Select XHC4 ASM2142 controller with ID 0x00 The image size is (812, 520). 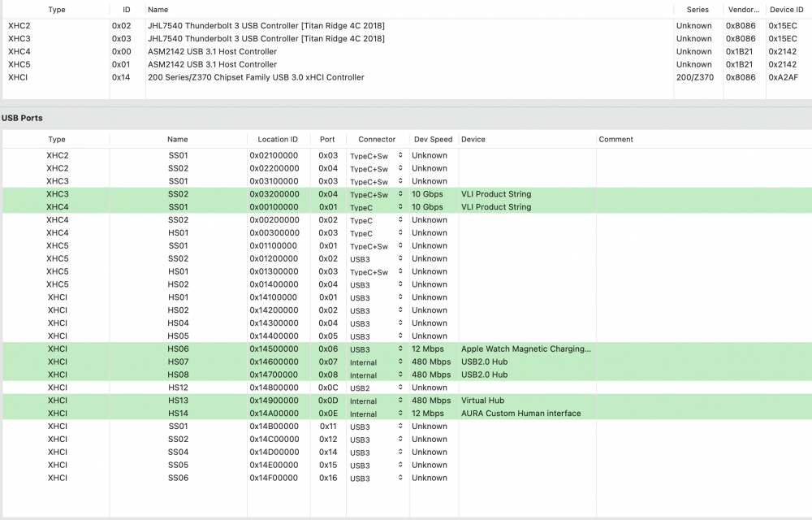407,51
